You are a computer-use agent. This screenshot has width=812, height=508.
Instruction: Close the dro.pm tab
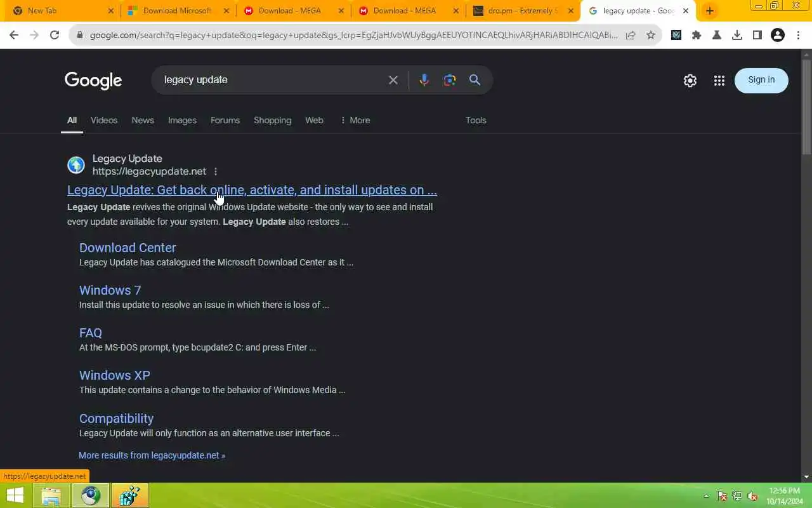coord(571,11)
